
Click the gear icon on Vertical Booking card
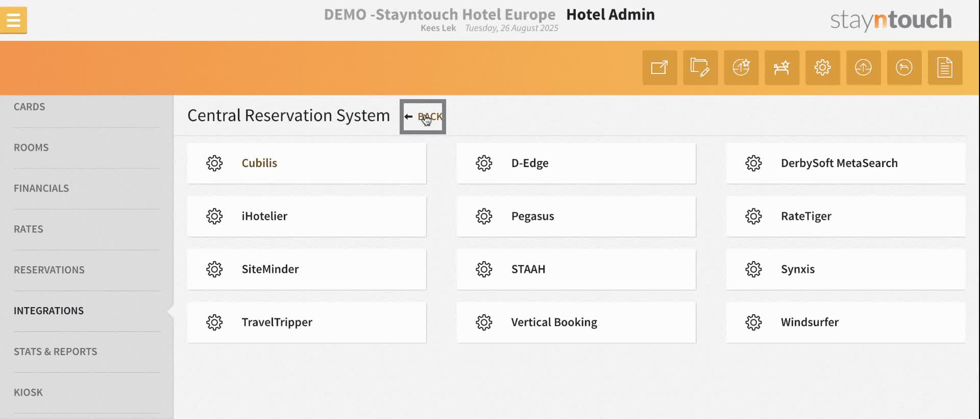[484, 322]
